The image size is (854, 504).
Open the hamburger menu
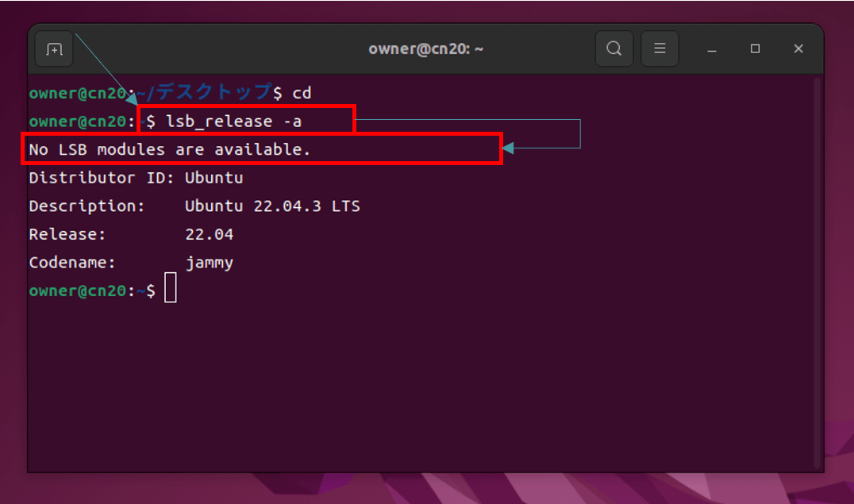coord(660,49)
